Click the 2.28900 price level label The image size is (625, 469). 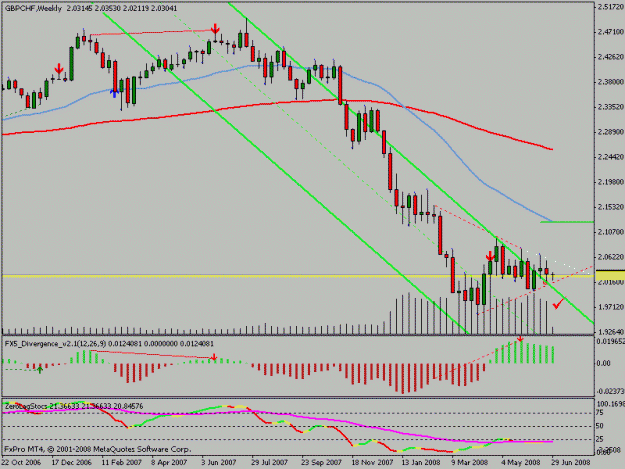(611, 131)
